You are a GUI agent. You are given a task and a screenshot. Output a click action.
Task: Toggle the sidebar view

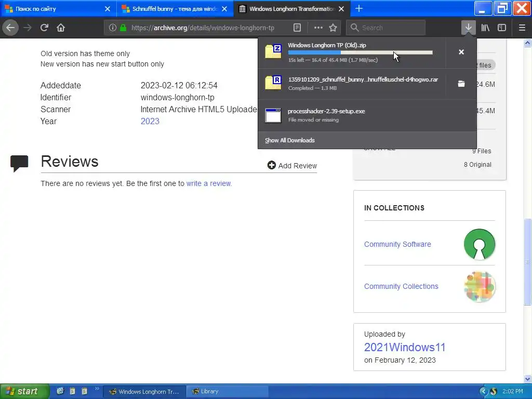502,28
